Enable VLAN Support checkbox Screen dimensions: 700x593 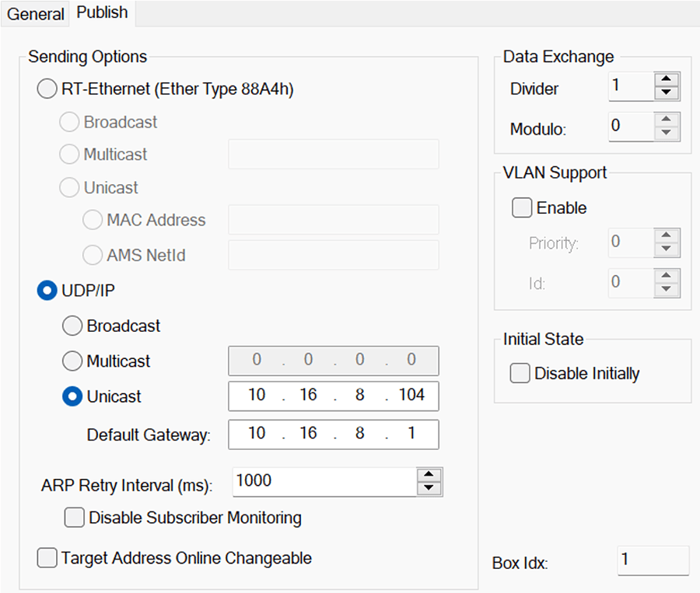pyautogui.click(x=522, y=208)
